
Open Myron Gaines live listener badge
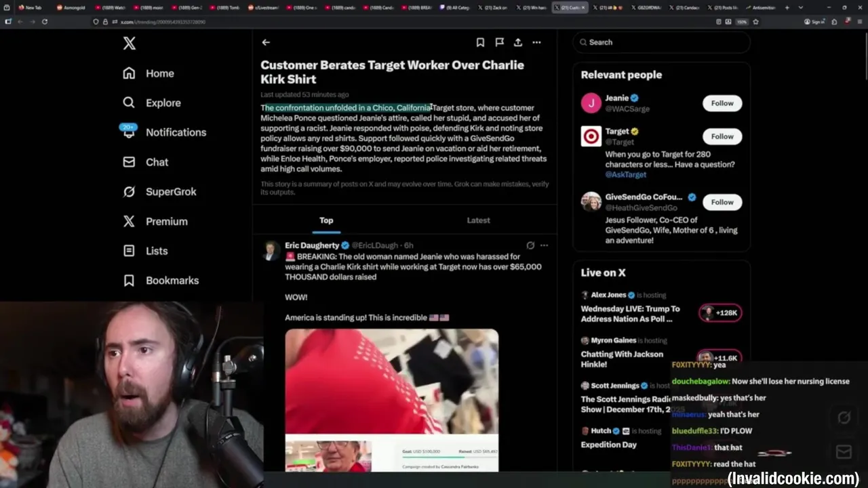(x=720, y=357)
